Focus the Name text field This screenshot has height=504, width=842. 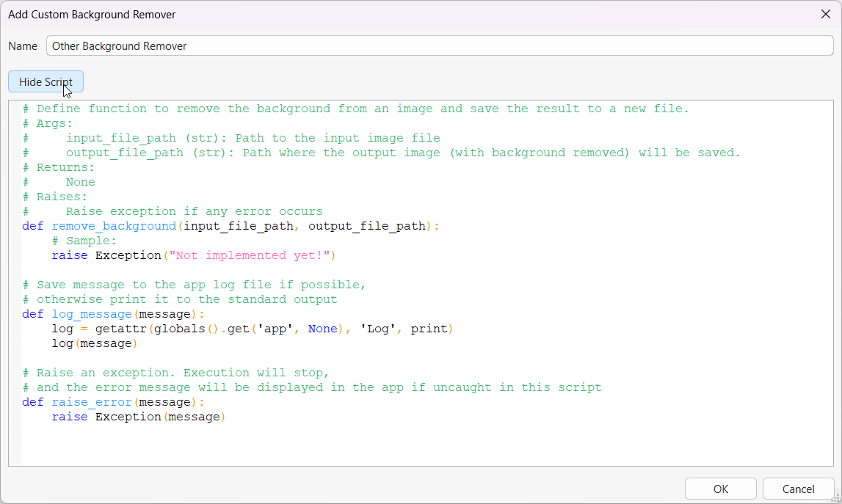[439, 45]
